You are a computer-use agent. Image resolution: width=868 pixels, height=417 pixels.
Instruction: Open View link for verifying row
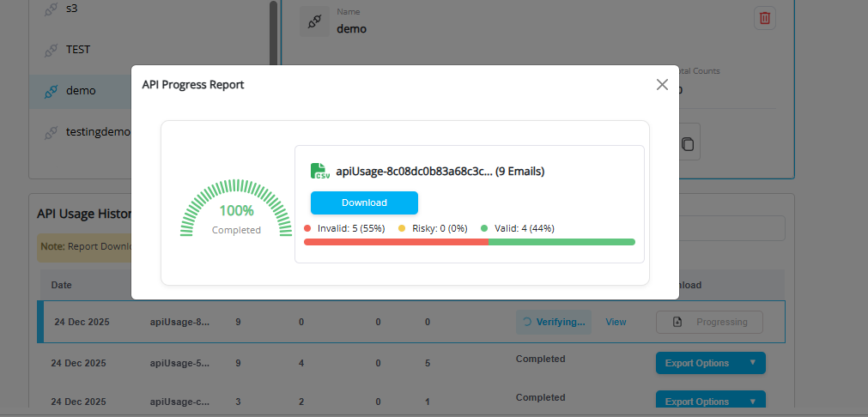coord(616,322)
